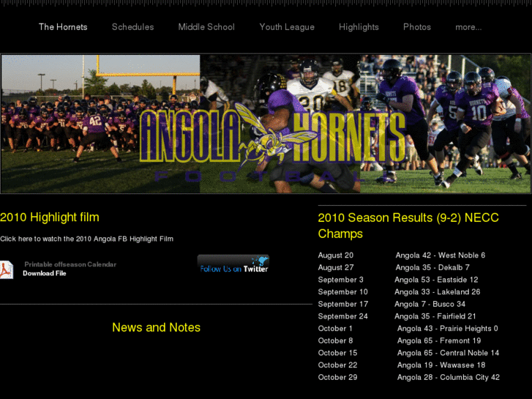
Task: Select the September 17 date
Action: (343, 304)
